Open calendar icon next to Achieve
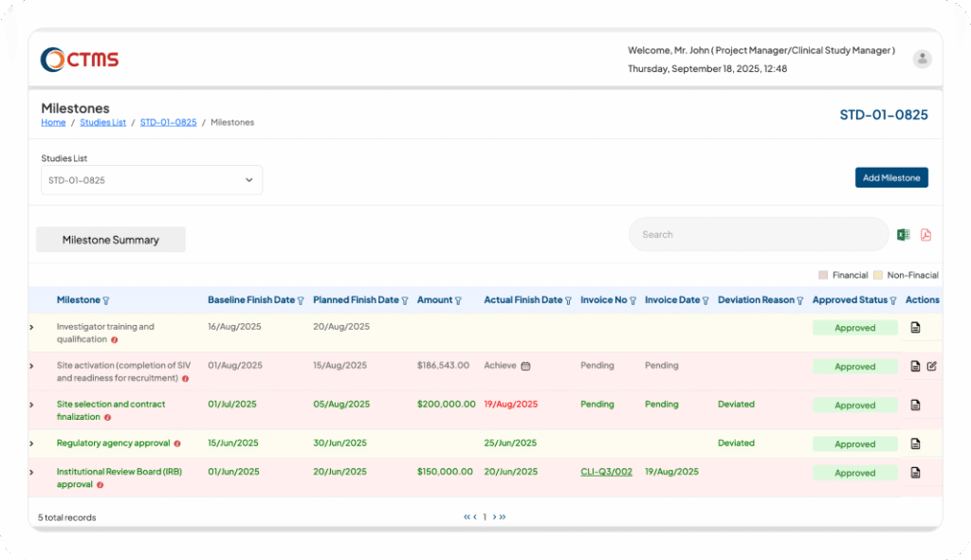This screenshot has height=560, width=971. (525, 366)
